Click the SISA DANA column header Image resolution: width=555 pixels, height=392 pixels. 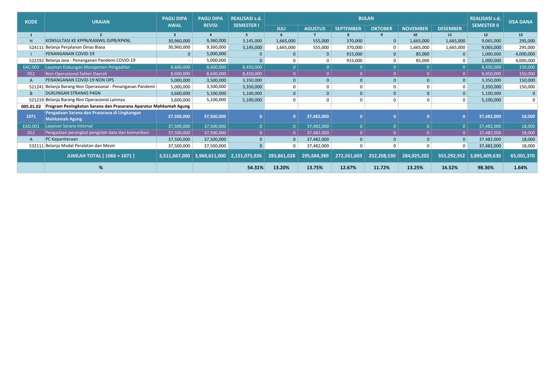pos(520,22)
